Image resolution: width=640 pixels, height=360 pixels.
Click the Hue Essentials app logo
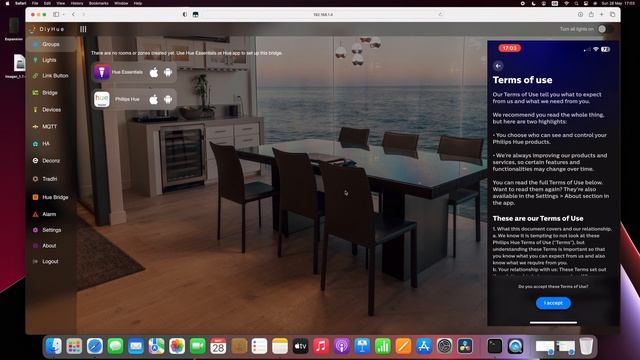[x=102, y=72]
